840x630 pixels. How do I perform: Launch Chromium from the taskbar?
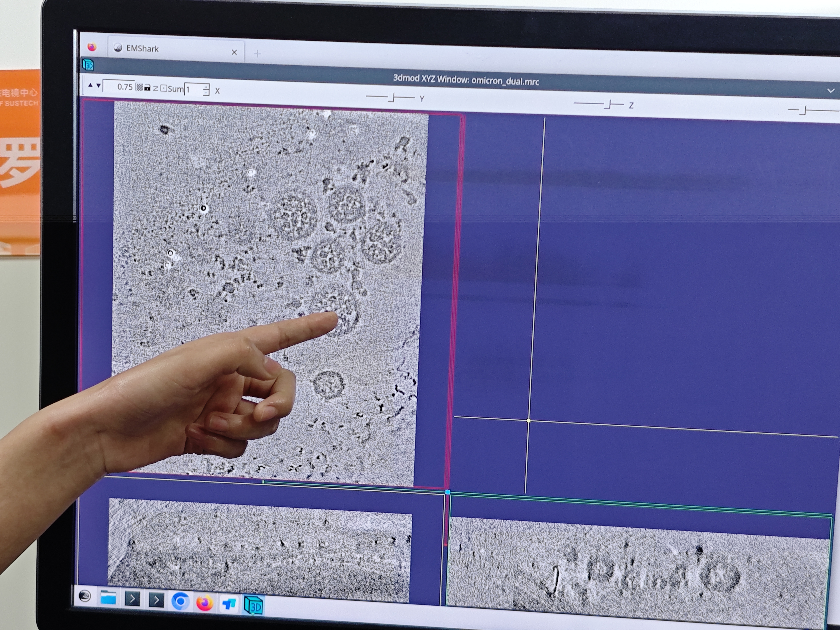180,601
